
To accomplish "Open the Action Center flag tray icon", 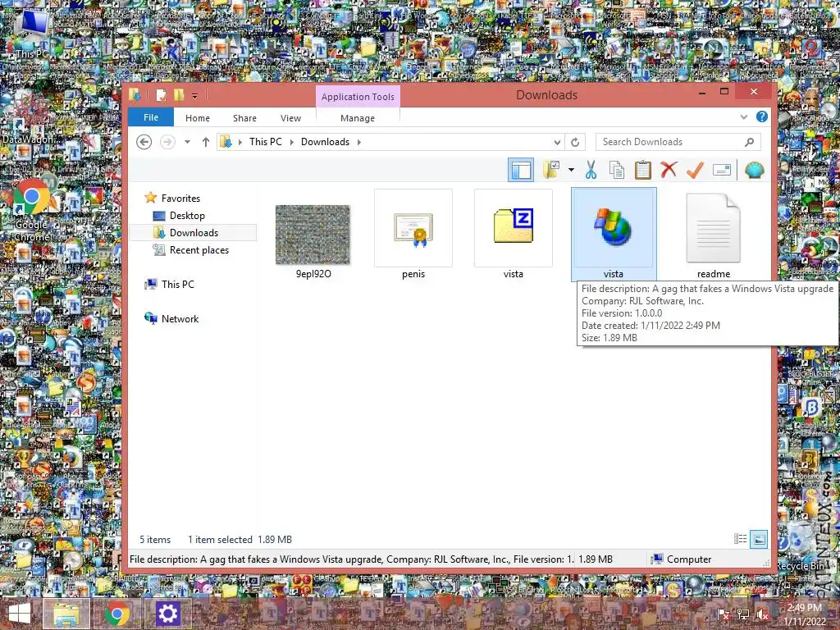I will [723, 614].
